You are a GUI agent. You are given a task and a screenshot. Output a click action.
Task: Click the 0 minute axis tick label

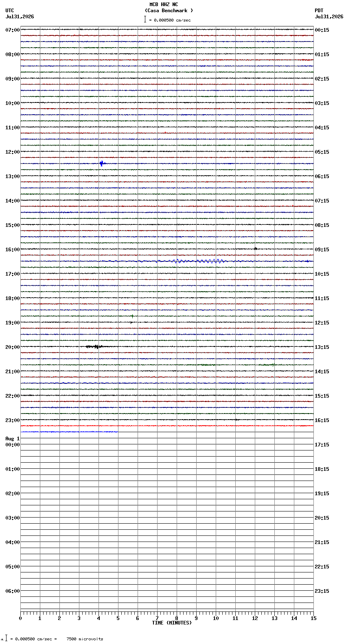(20, 618)
